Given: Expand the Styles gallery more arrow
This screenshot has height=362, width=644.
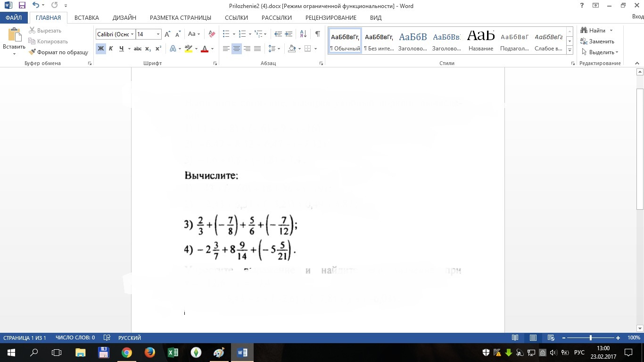Looking at the screenshot, I should coord(570,50).
